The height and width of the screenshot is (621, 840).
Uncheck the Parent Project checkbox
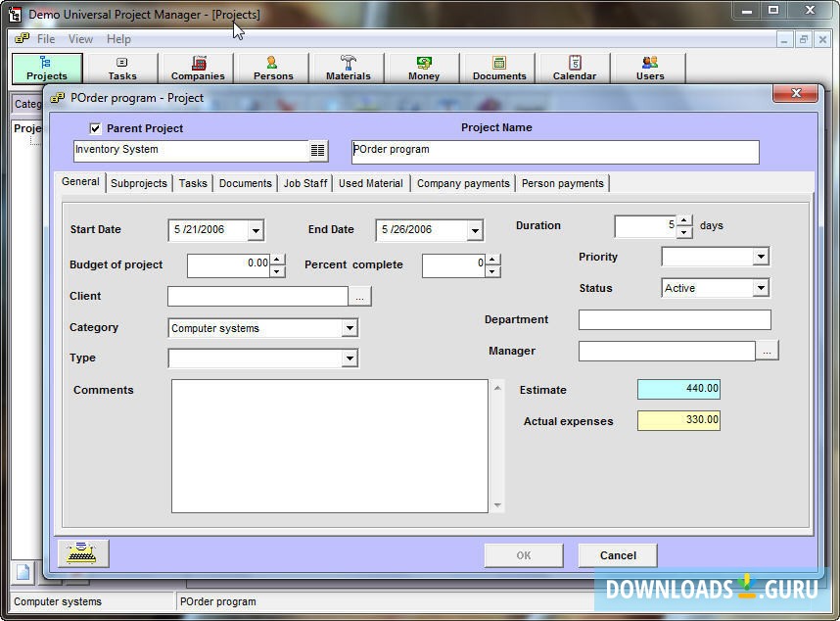click(95, 128)
